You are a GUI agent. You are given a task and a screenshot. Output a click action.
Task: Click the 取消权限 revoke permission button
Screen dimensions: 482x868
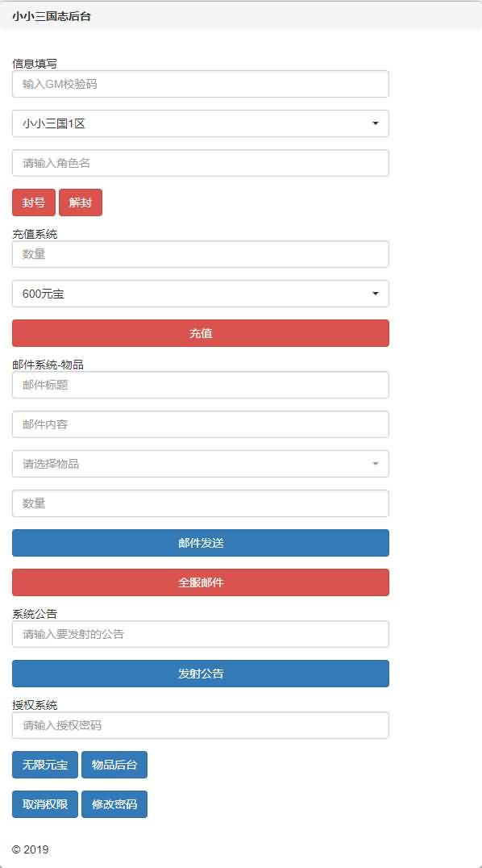(x=44, y=804)
